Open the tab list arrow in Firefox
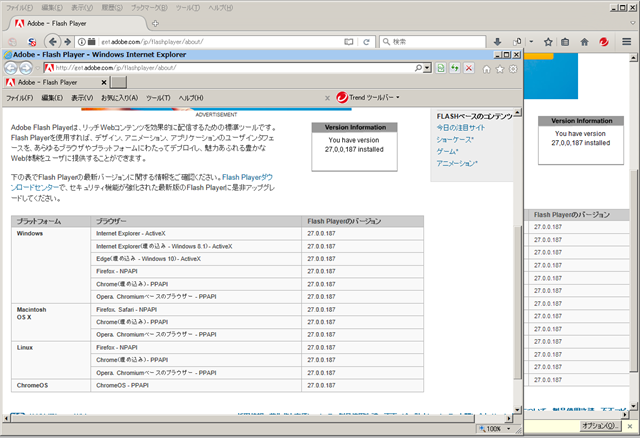 [633, 23]
